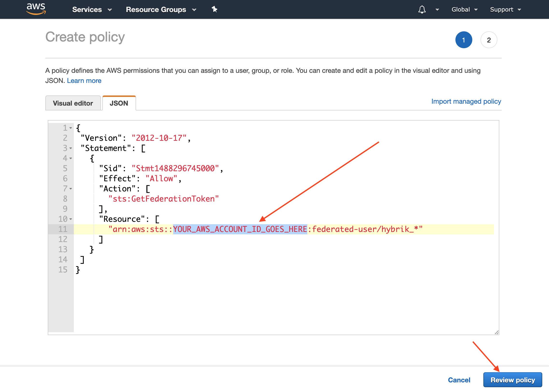Open the Global region dropdown
The image size is (549, 392).
click(464, 10)
